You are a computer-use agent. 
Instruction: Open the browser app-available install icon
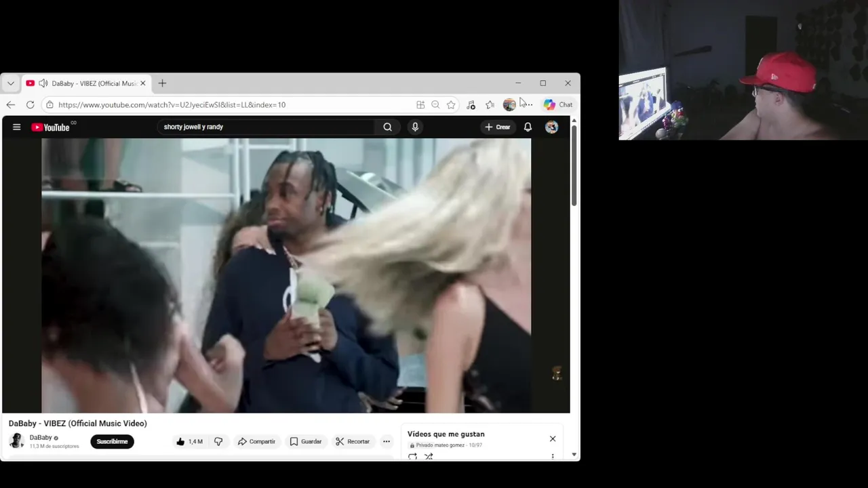click(x=420, y=104)
